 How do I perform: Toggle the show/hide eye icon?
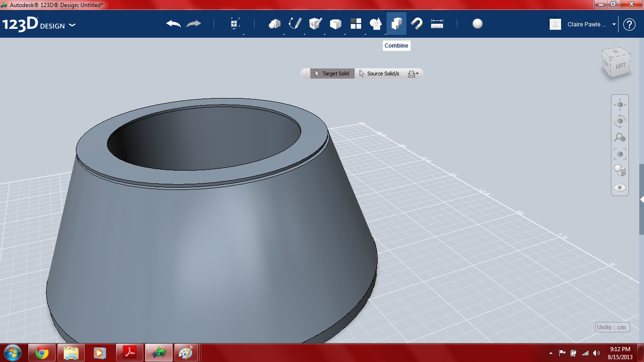(x=620, y=188)
